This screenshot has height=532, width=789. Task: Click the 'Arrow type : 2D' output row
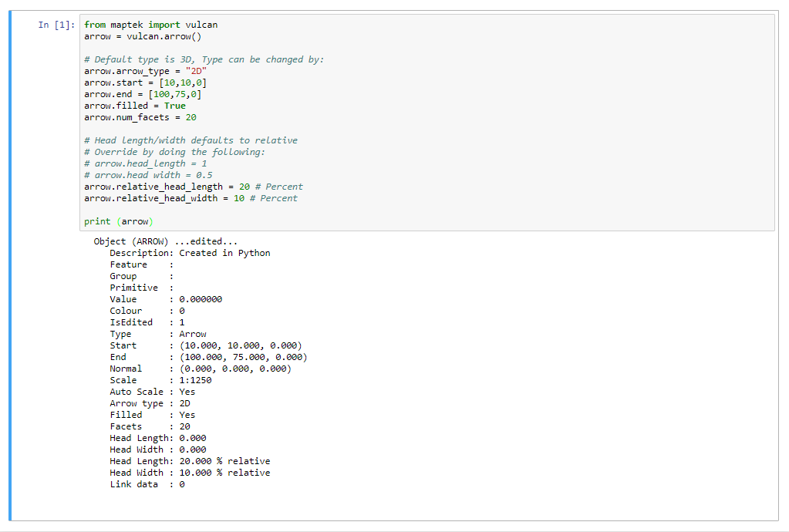coord(150,403)
